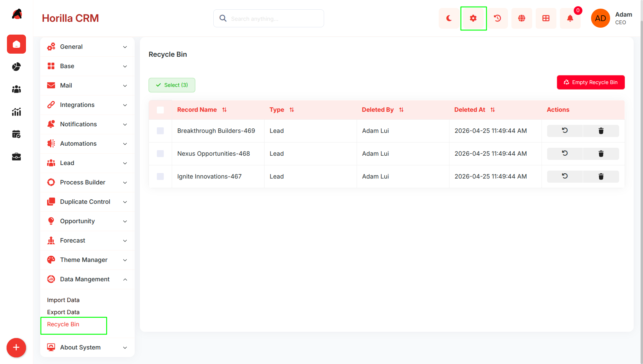Image resolution: width=643 pixels, height=364 pixels.
Task: Open bar chart icon in left rail
Action: [x=16, y=112]
